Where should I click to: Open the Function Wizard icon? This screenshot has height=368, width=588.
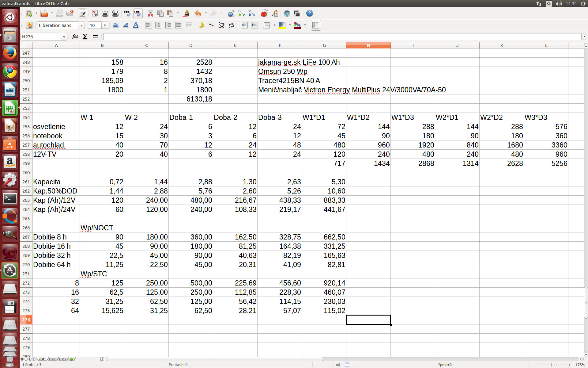[75, 37]
